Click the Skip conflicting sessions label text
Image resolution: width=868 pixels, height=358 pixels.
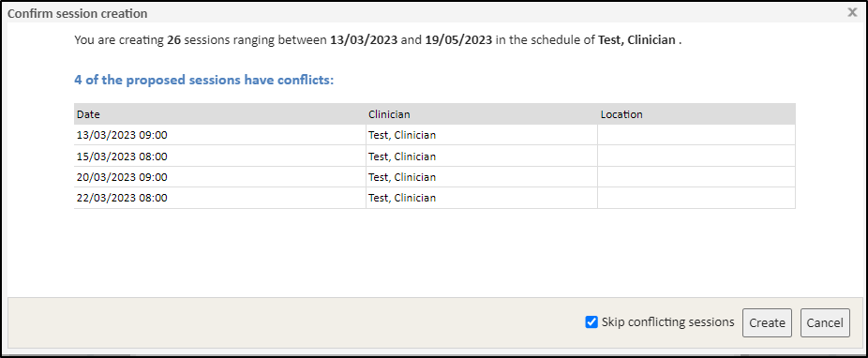(667, 322)
